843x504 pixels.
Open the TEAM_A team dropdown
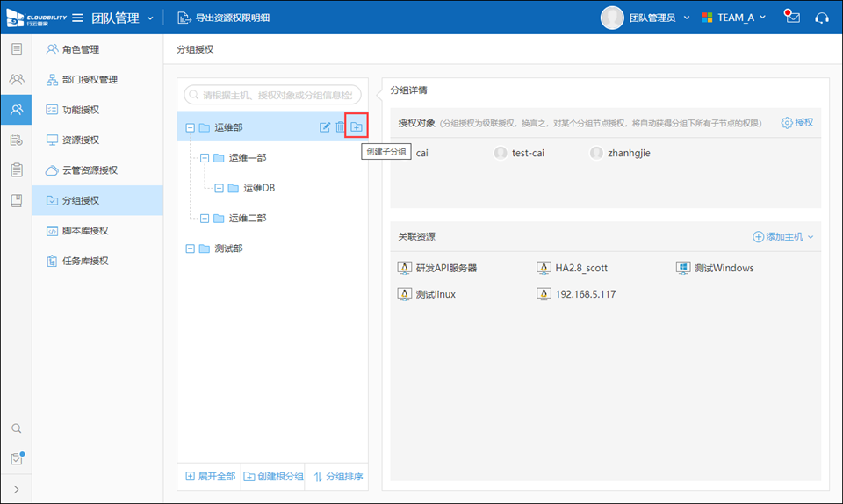click(734, 18)
